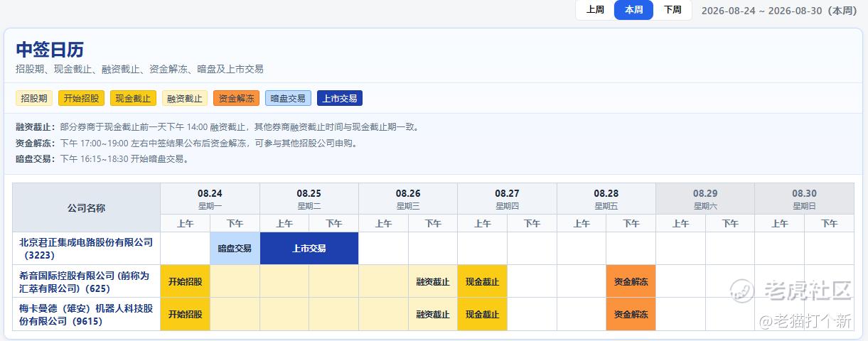Click 暗盘交易 cell for 北京君正
The image size is (868, 341).
(235, 249)
